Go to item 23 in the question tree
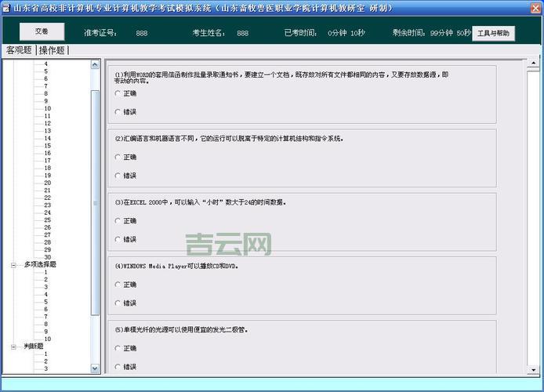This screenshot has width=544, height=392. (x=47, y=205)
